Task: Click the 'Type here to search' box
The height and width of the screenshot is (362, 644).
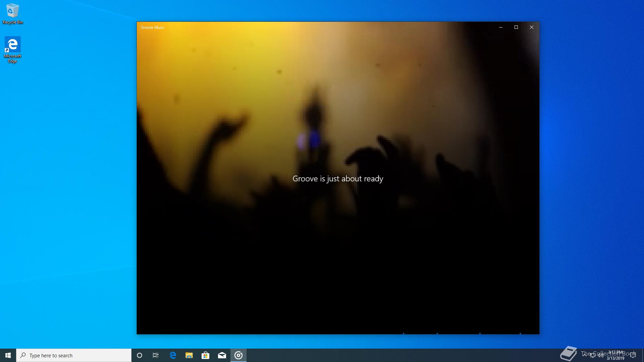Action: tap(74, 355)
